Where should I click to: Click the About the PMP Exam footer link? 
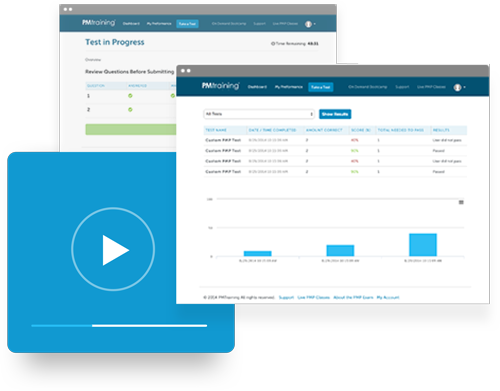353,297
